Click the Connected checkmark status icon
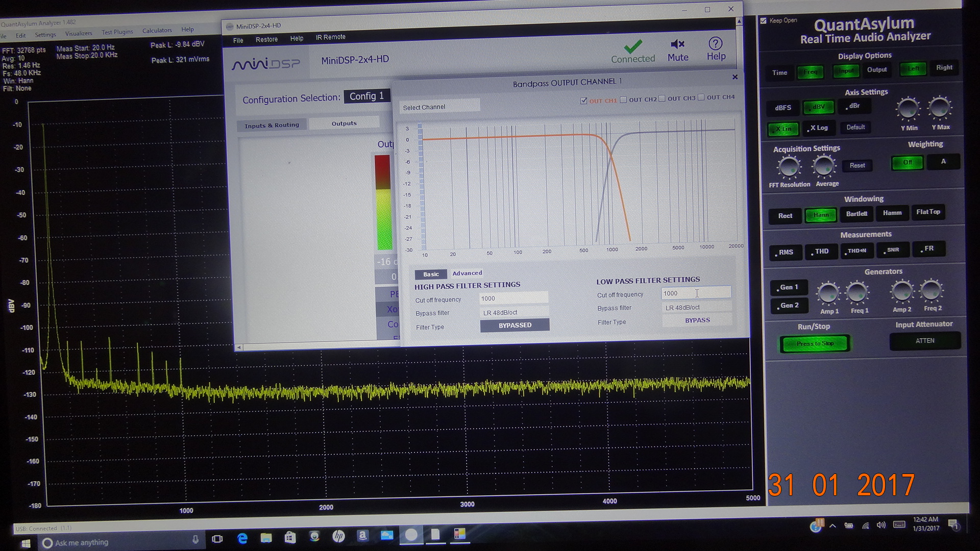Screen dimensions: 980x551 click(633, 46)
